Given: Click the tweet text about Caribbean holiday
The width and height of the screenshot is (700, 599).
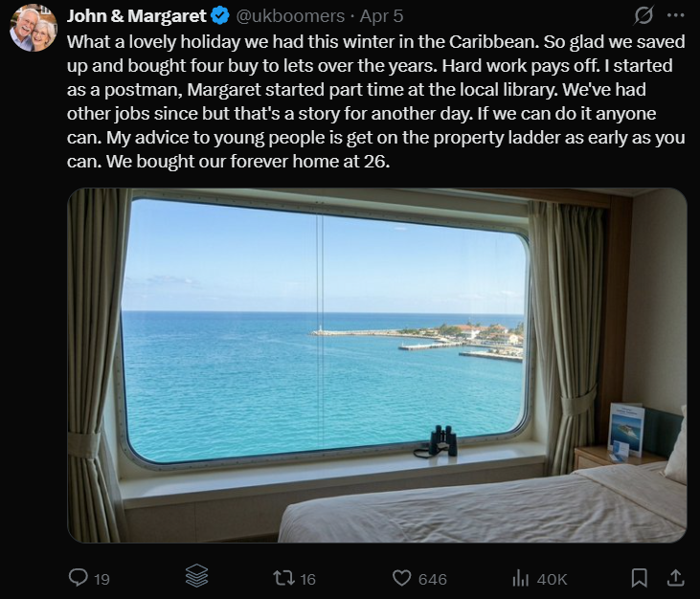Looking at the screenshot, I should (376, 101).
